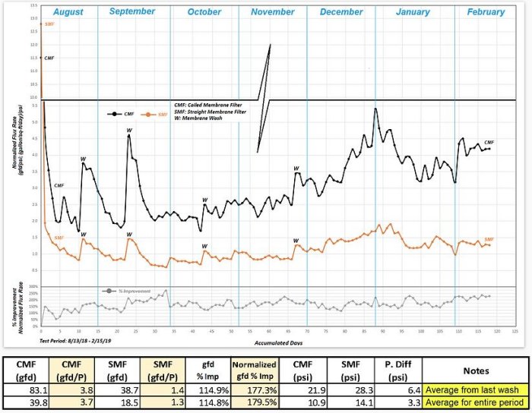Select the November month header

272,12
